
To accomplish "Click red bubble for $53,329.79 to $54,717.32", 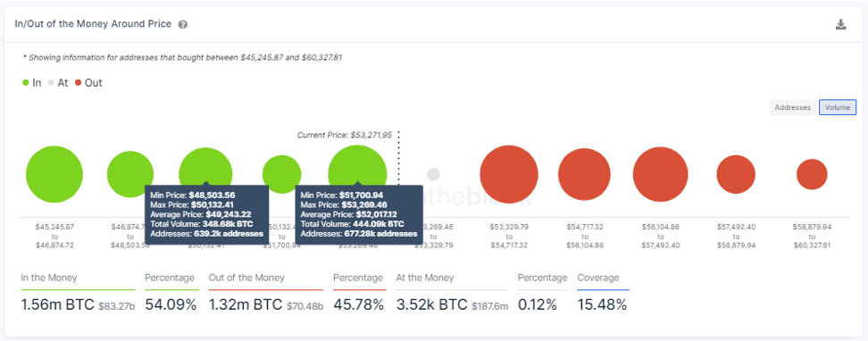I will [509, 174].
